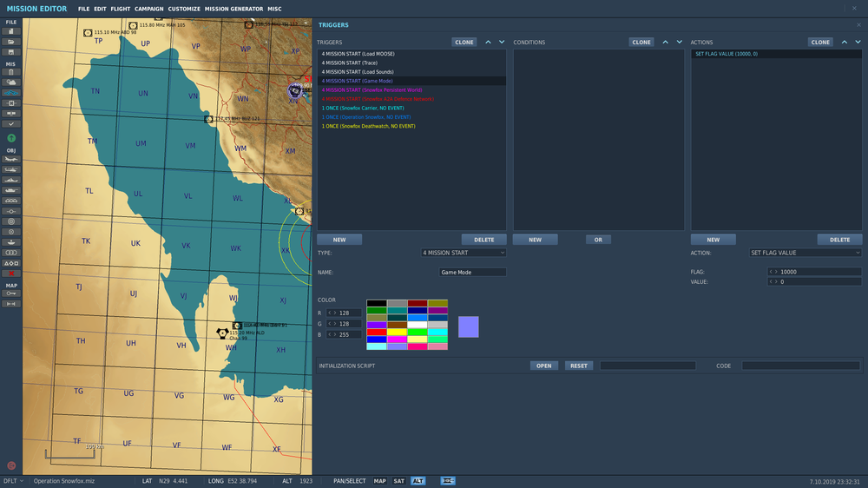Open the FILE menu
868x488 pixels.
[83, 9]
